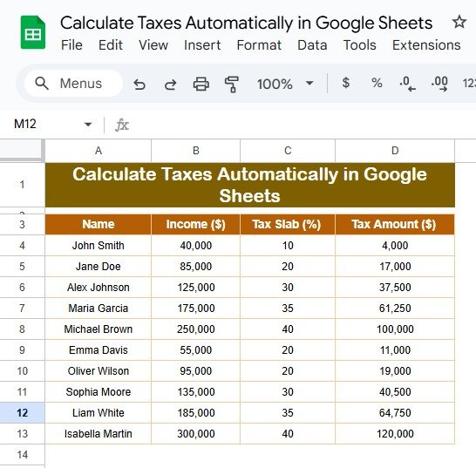The image size is (476, 468).
Task: Click the fx function icon
Action: point(122,125)
